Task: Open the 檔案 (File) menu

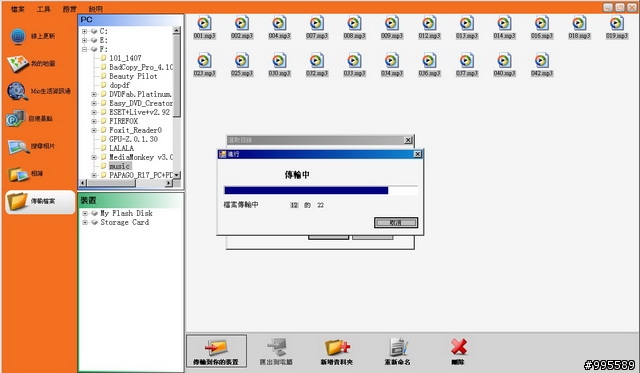Action: (x=18, y=9)
